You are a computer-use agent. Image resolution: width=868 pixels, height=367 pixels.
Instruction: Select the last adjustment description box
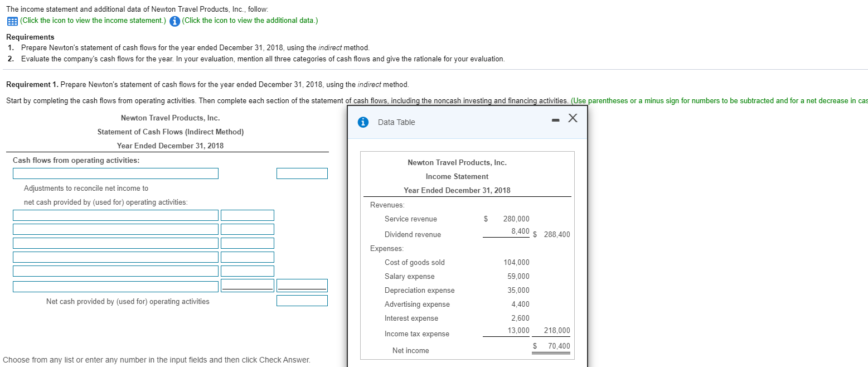116,286
